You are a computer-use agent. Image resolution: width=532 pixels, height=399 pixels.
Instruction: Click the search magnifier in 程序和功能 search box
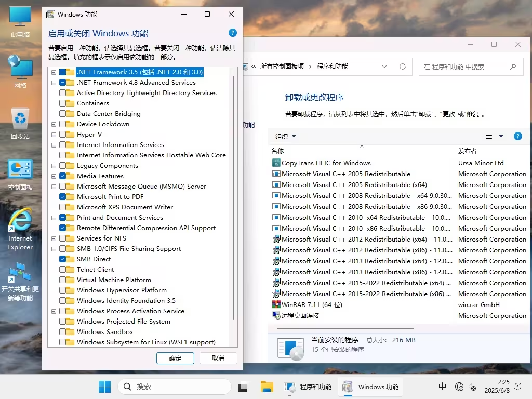[513, 67]
